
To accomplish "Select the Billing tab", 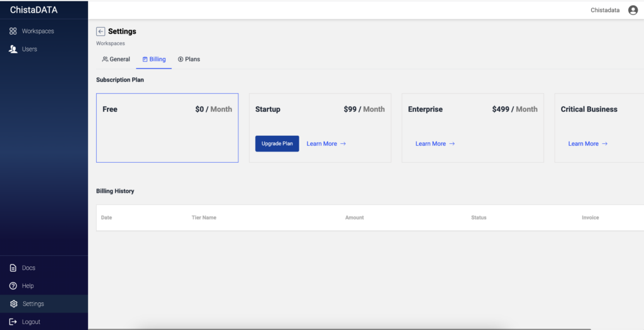I will [x=154, y=60].
